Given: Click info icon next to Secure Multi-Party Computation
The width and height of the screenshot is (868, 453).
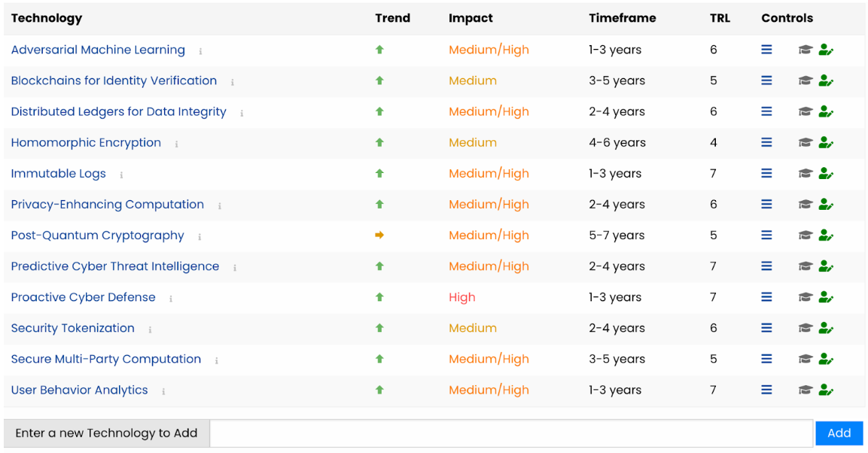Looking at the screenshot, I should tap(217, 360).
